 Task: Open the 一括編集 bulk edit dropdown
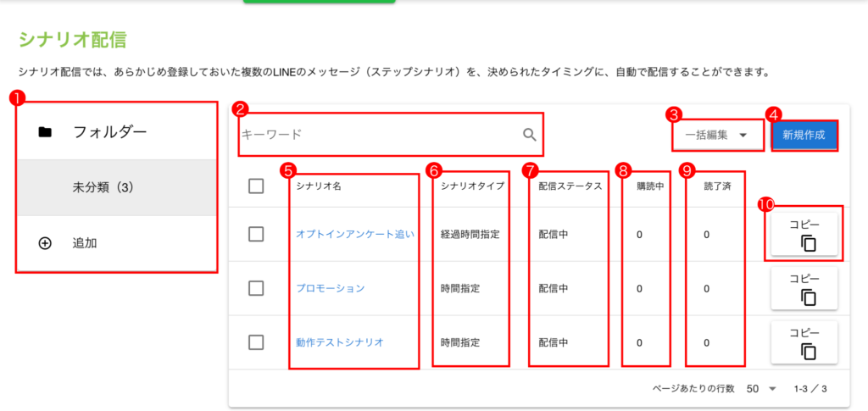[x=716, y=135]
